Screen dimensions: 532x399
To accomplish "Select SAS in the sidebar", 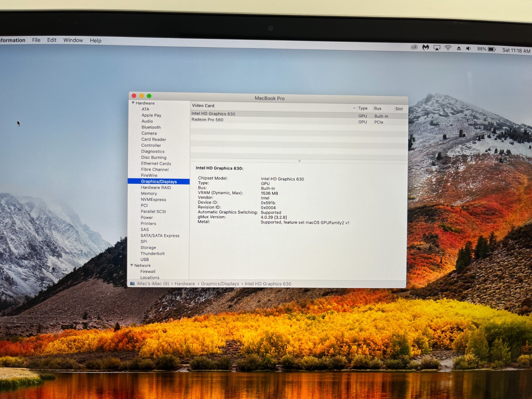I will tap(145, 229).
